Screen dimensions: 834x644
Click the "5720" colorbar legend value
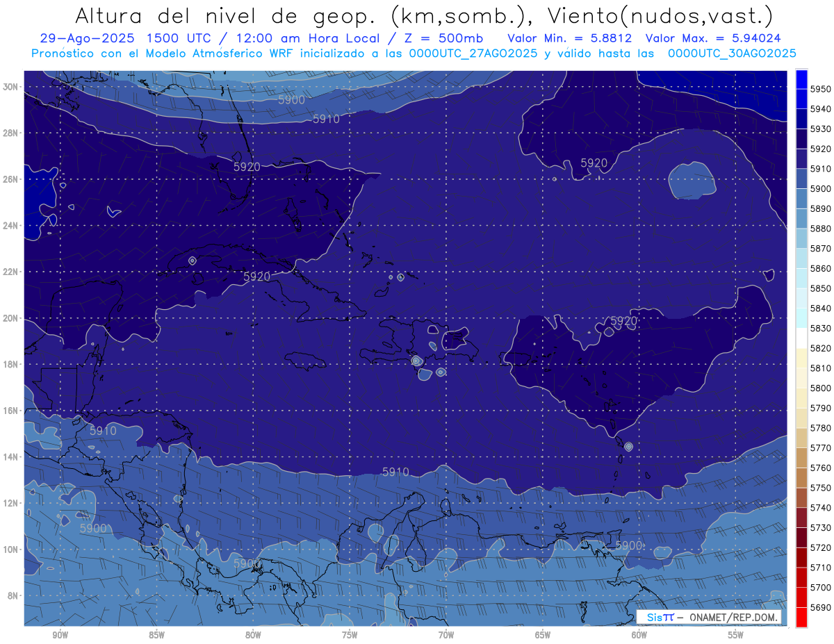coord(820,547)
